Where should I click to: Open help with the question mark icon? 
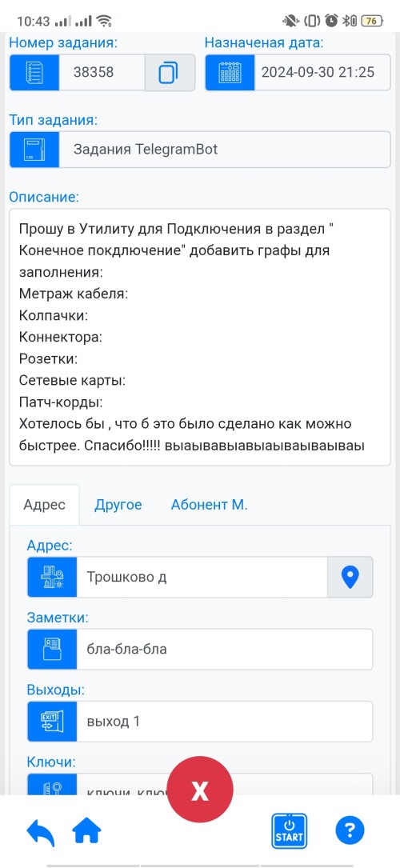coord(350,830)
